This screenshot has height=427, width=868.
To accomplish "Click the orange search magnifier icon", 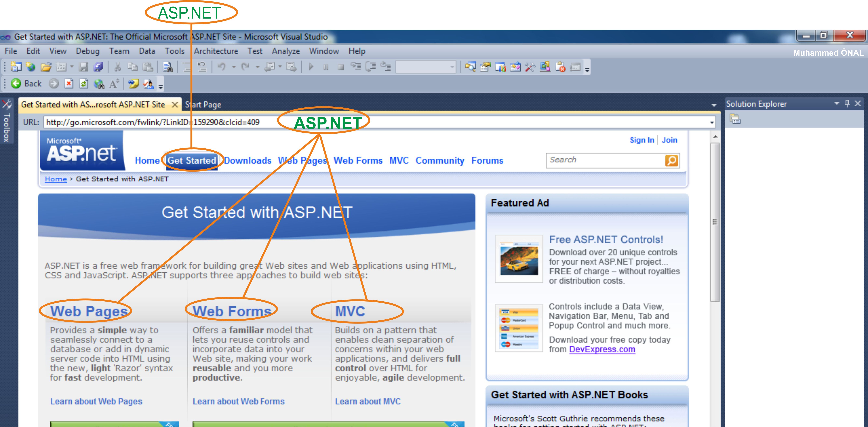I will tap(671, 160).
